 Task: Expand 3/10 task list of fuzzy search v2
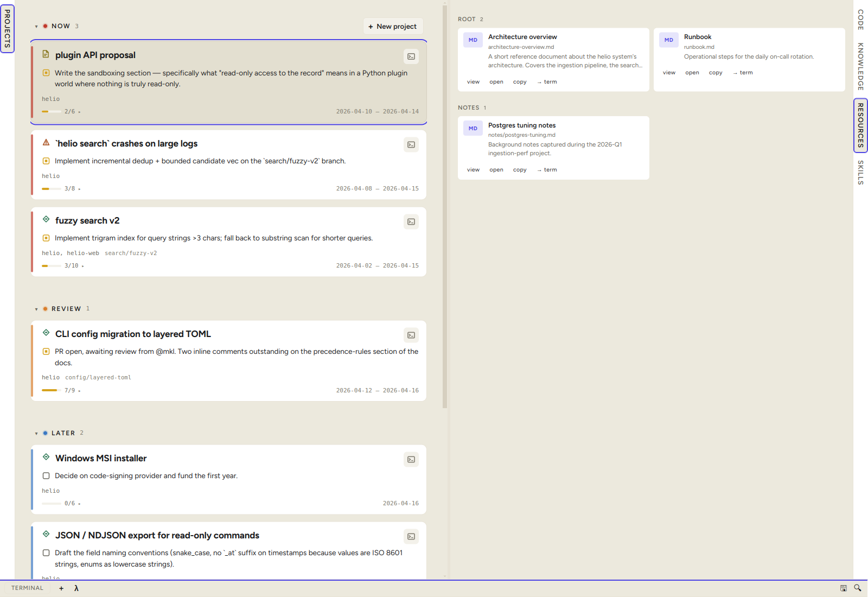click(x=74, y=266)
